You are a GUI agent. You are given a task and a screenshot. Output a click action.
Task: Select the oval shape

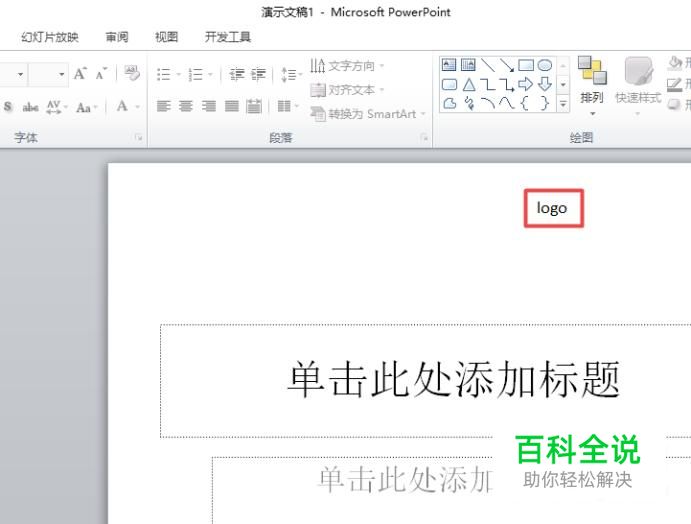545,65
